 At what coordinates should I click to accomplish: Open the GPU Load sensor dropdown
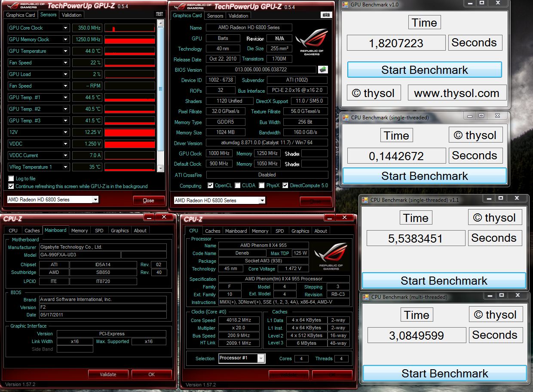[x=66, y=74]
